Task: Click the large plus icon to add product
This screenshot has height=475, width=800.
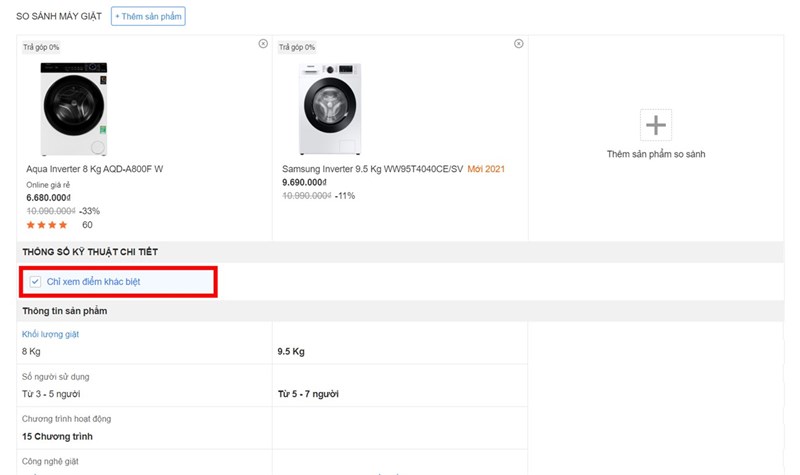Action: click(655, 125)
